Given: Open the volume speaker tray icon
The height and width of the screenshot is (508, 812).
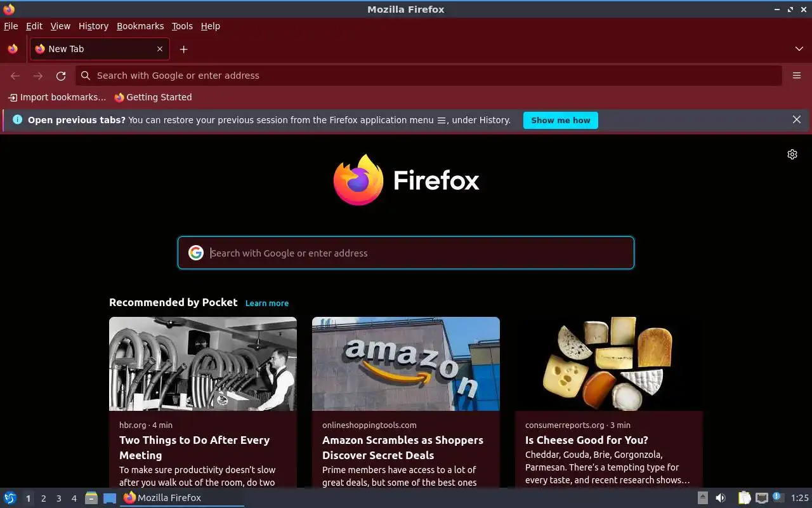Looking at the screenshot, I should tap(721, 498).
